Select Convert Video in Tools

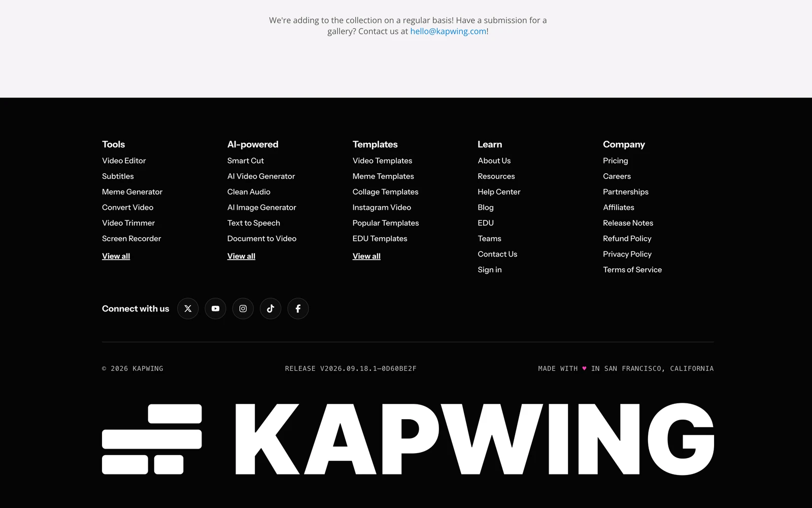coord(127,207)
